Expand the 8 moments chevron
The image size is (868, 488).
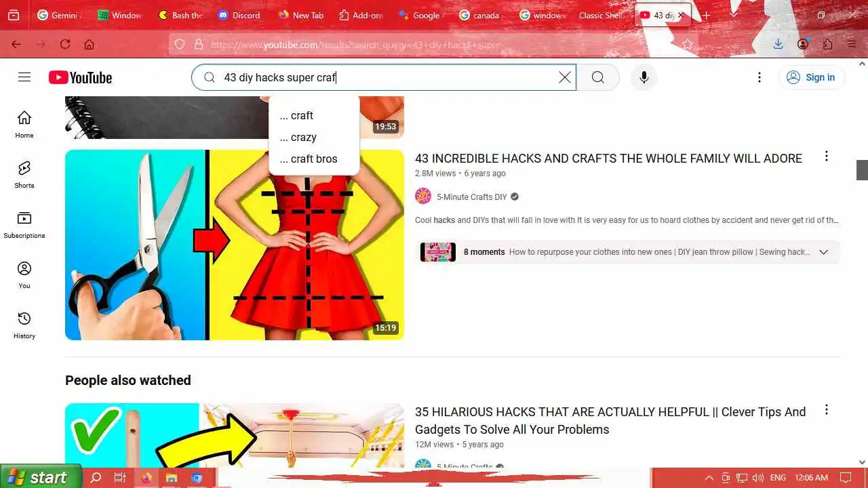coord(823,252)
